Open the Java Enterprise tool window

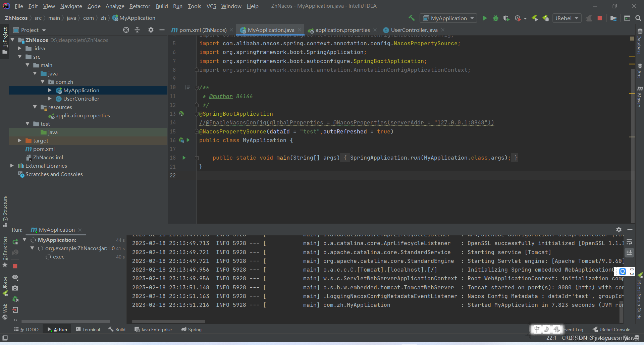(153, 330)
